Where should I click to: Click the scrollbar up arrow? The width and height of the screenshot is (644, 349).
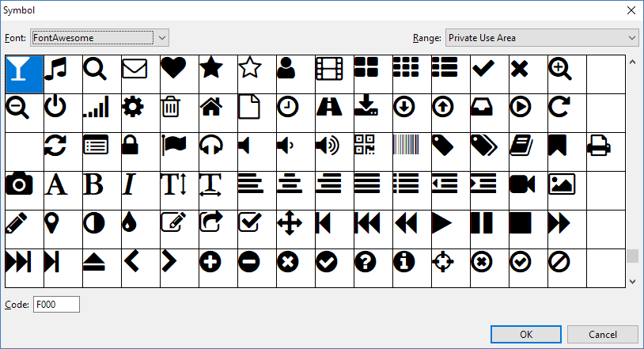point(632,62)
